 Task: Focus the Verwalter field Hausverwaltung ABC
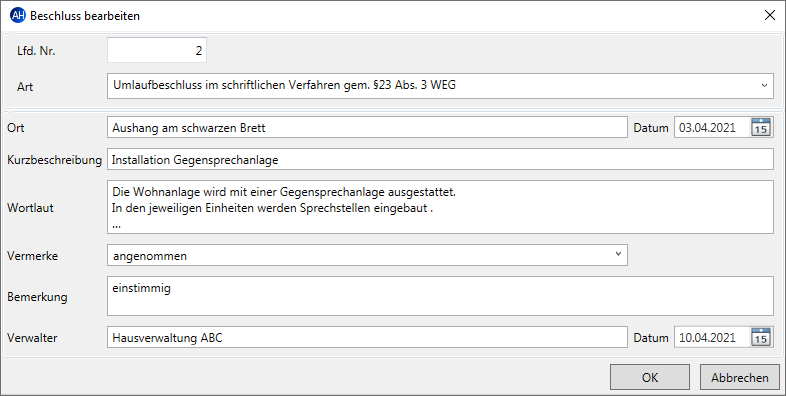click(367, 337)
